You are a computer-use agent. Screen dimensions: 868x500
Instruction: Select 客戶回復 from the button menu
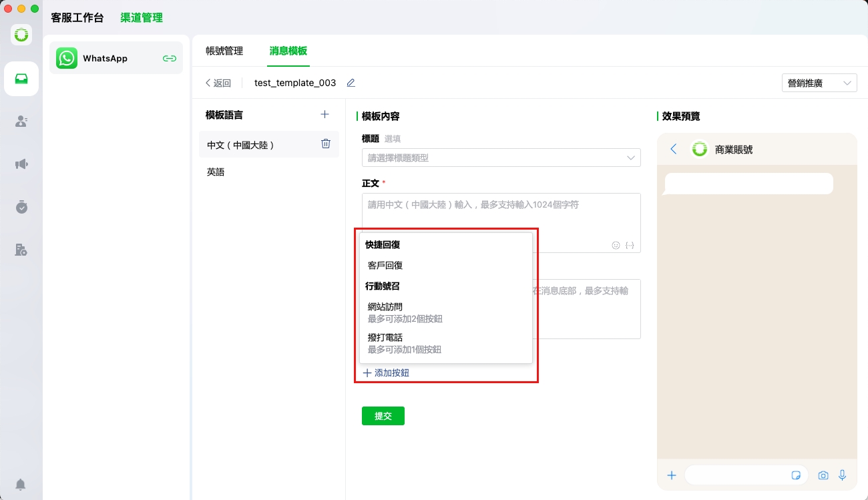(385, 266)
